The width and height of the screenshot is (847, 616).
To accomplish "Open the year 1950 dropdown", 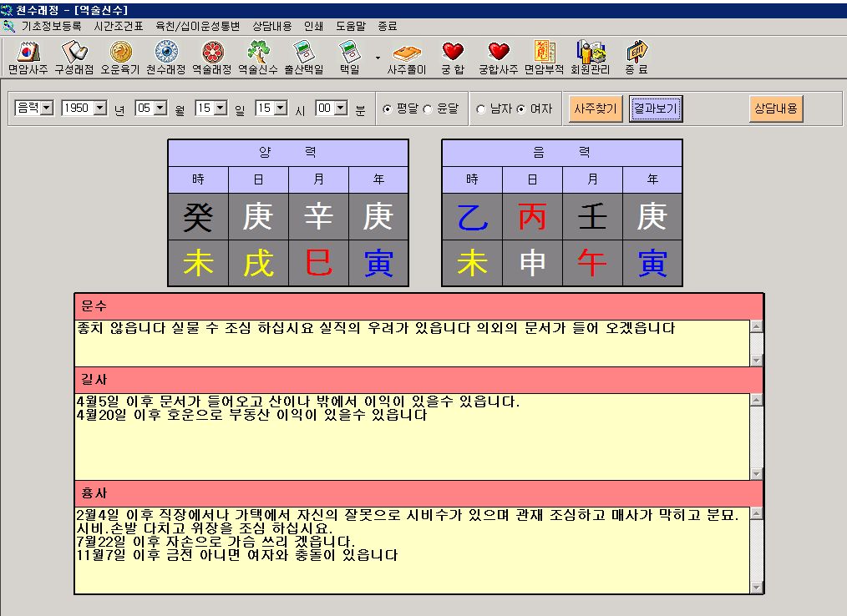I will 100,108.
